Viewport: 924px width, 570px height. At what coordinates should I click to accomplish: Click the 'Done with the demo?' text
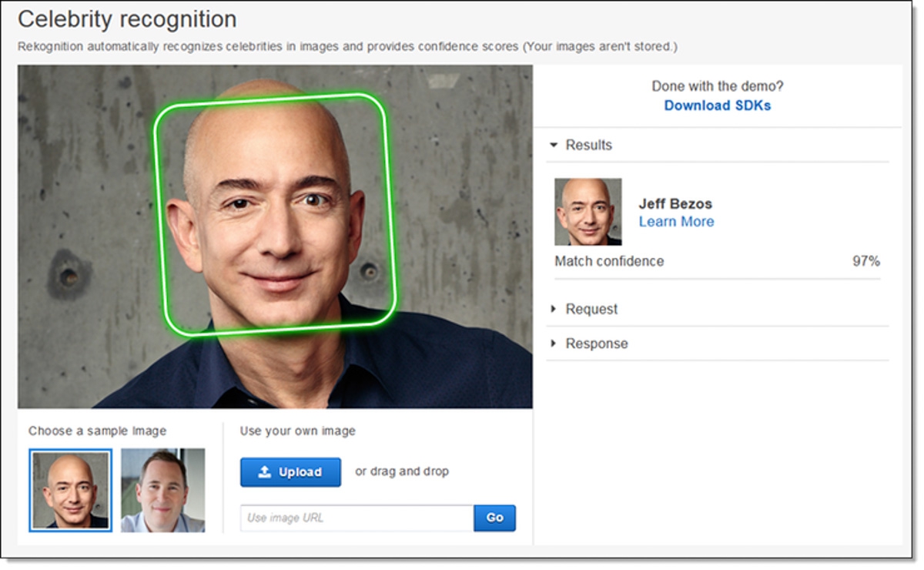[x=717, y=86]
